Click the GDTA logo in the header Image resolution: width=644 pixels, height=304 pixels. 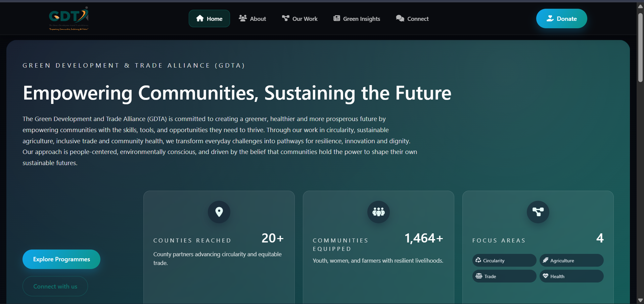[x=68, y=18]
